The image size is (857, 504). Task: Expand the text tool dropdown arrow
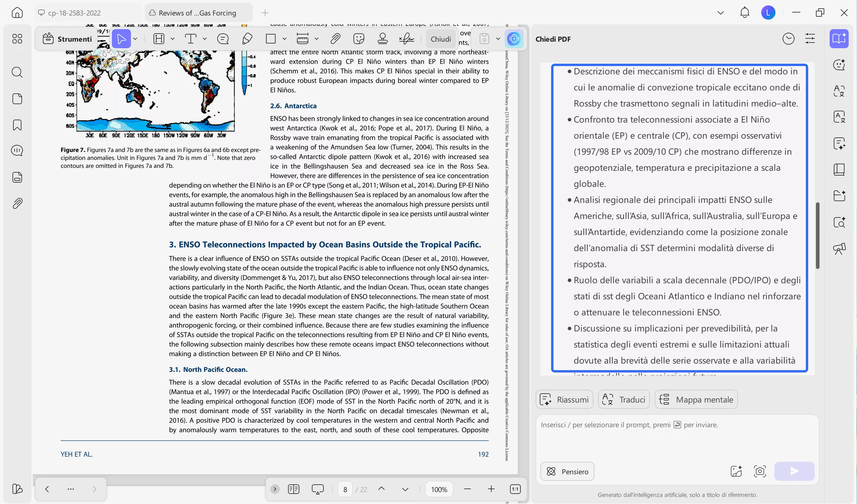click(204, 39)
